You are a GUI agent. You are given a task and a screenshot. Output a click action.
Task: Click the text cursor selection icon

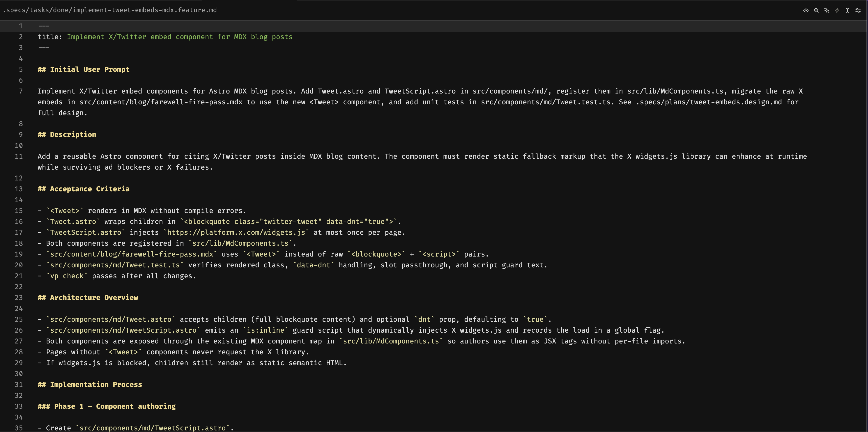tap(847, 10)
